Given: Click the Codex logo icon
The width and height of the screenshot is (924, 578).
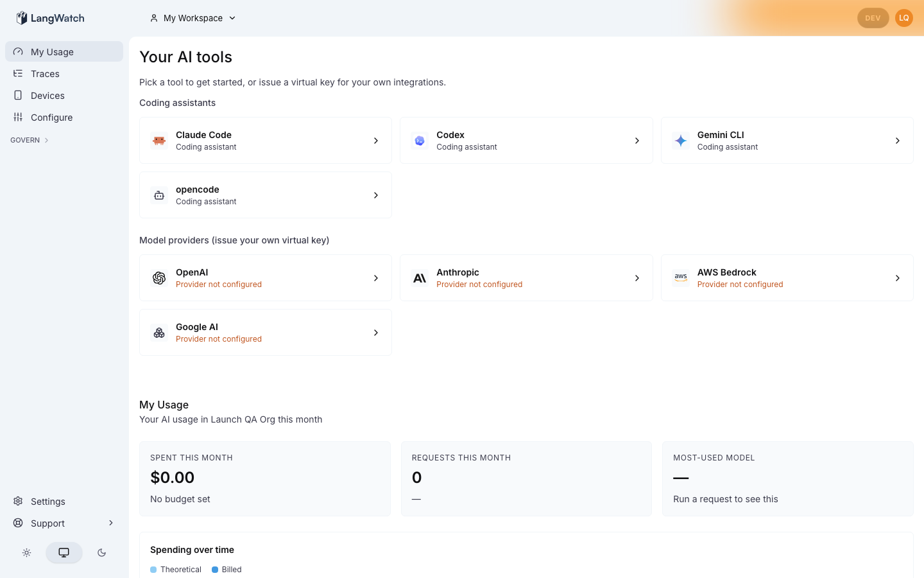Looking at the screenshot, I should coord(420,141).
